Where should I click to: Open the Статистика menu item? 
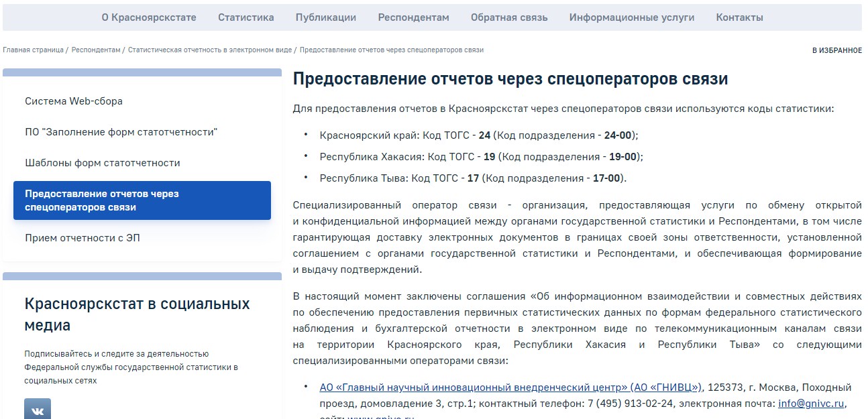tap(246, 17)
